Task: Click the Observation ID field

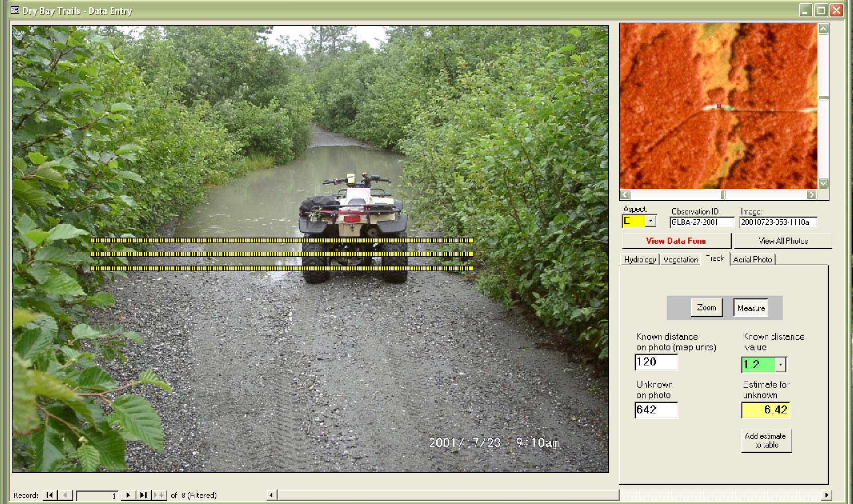Action: click(702, 222)
